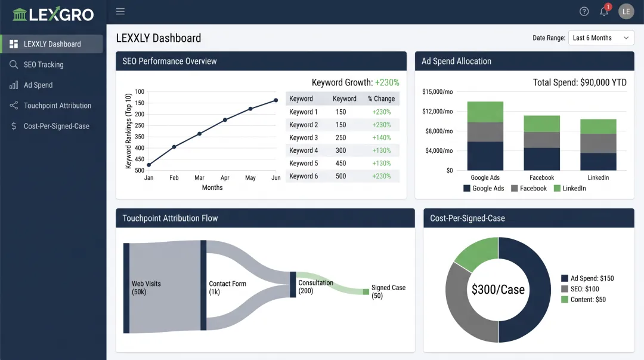The width and height of the screenshot is (644, 360).
Task: Click Cost-Per-Signed-Case panel header
Action: [x=529, y=218]
